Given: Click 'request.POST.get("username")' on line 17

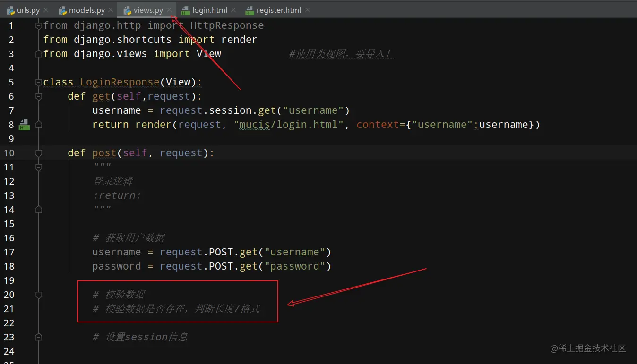Looking at the screenshot, I should 245,252.
